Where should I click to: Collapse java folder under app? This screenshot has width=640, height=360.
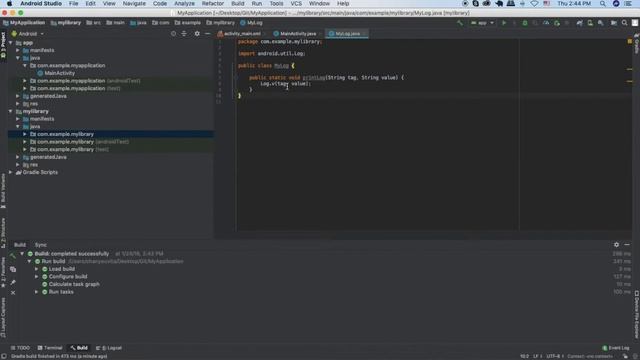click(x=18, y=58)
